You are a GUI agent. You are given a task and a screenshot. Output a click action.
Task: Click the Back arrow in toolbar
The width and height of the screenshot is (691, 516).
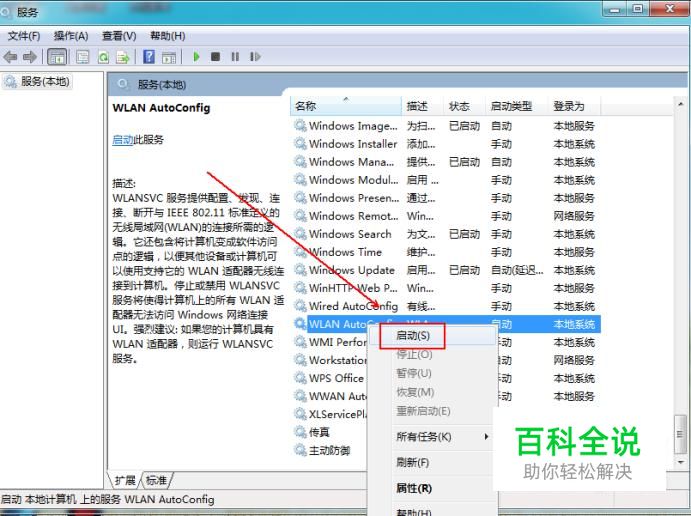click(10, 57)
